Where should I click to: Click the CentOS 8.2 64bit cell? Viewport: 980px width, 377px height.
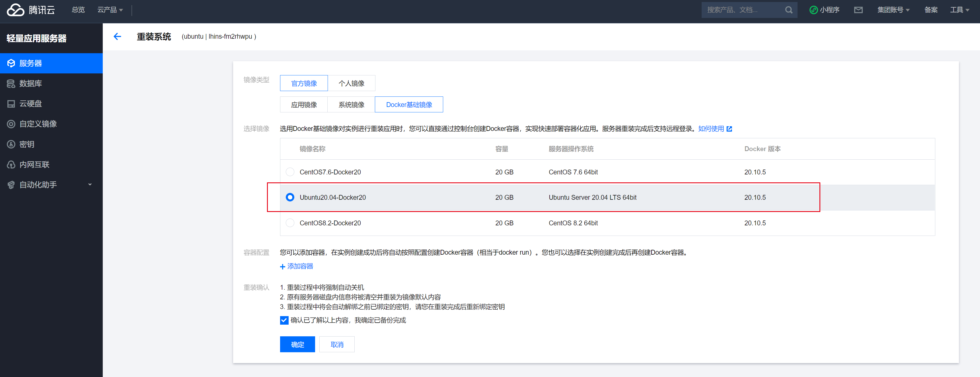[x=573, y=223]
